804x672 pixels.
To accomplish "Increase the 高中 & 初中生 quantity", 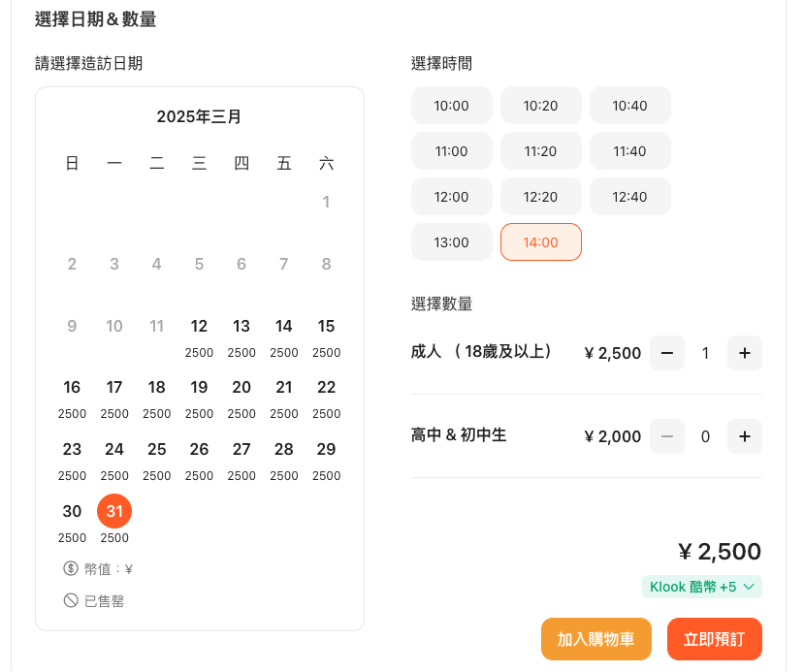I will pos(744,436).
